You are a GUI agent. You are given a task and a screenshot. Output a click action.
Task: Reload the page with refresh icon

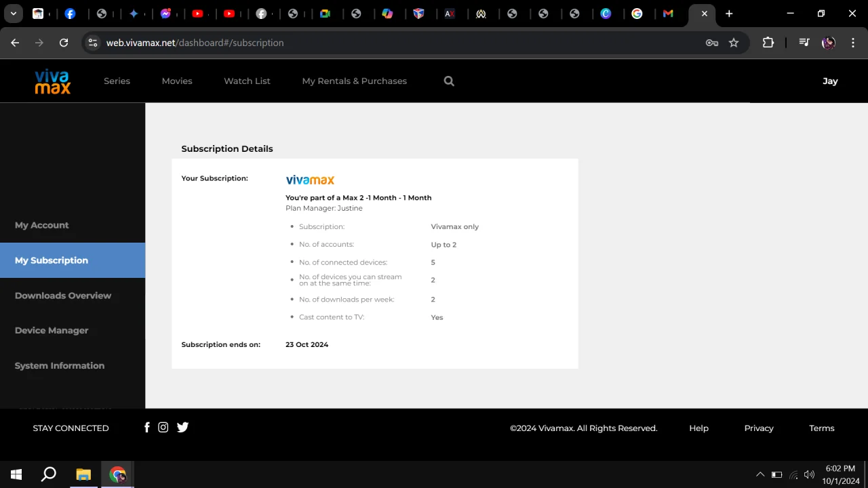click(64, 43)
